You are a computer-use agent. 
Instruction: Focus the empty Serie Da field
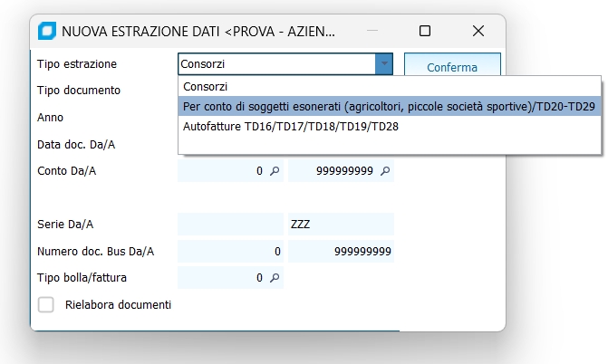tap(231, 224)
